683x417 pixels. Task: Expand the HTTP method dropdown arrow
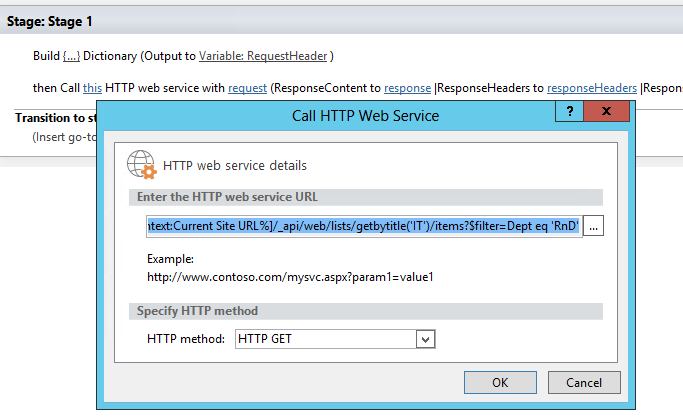(427, 340)
